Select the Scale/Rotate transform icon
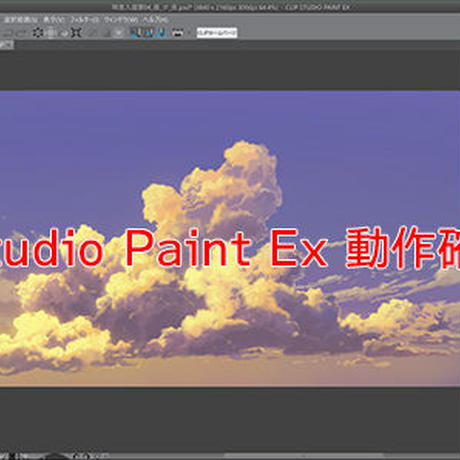 [76, 33]
